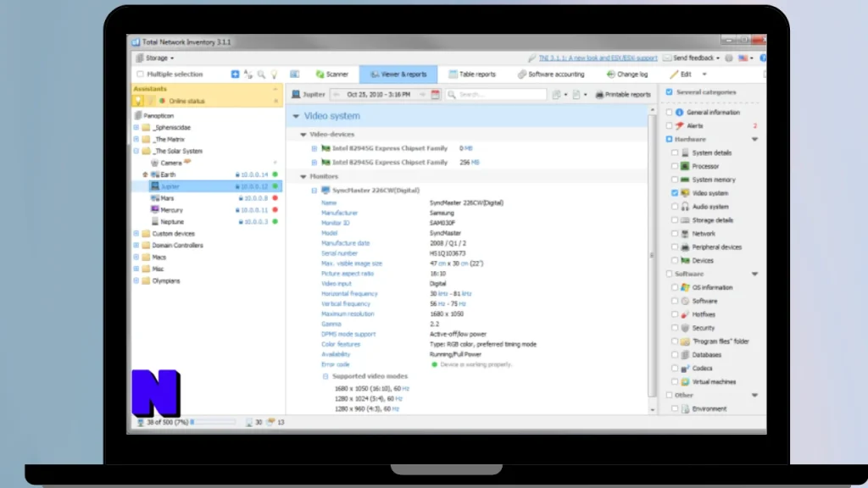Expand the Olympians folder
The image size is (868, 488).
tap(136, 280)
